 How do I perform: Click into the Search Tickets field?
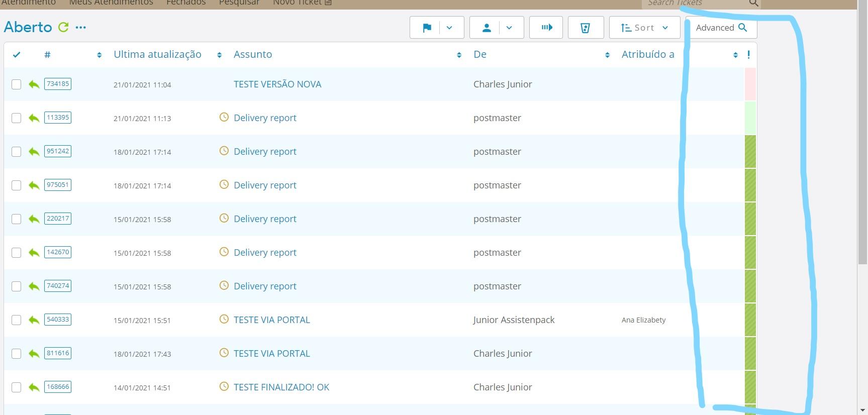[x=694, y=4]
